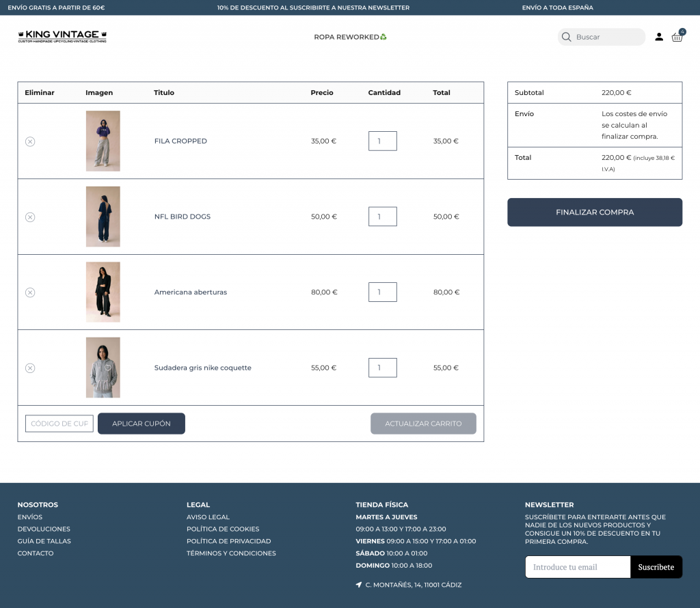Open the NFL BIRD DOGS product thumbnail

pos(103,217)
